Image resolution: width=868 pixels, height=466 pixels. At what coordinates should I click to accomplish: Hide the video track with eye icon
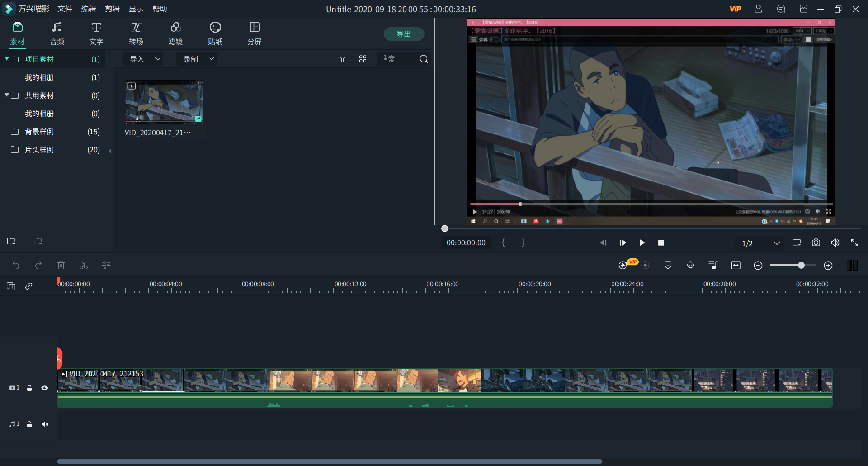[44, 388]
